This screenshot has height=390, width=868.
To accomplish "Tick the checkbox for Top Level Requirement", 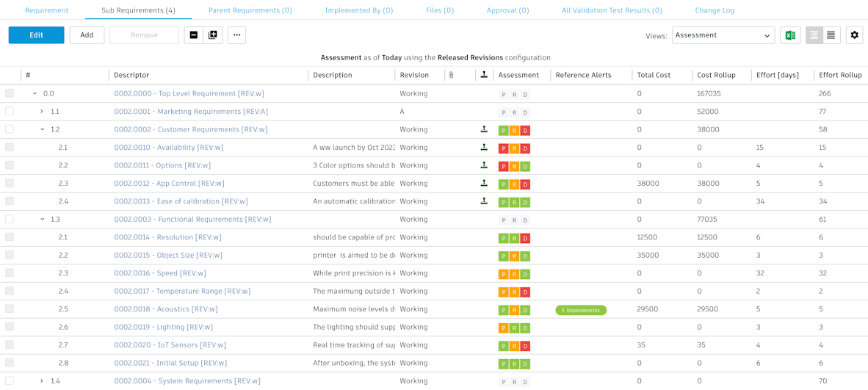I will pos(10,93).
